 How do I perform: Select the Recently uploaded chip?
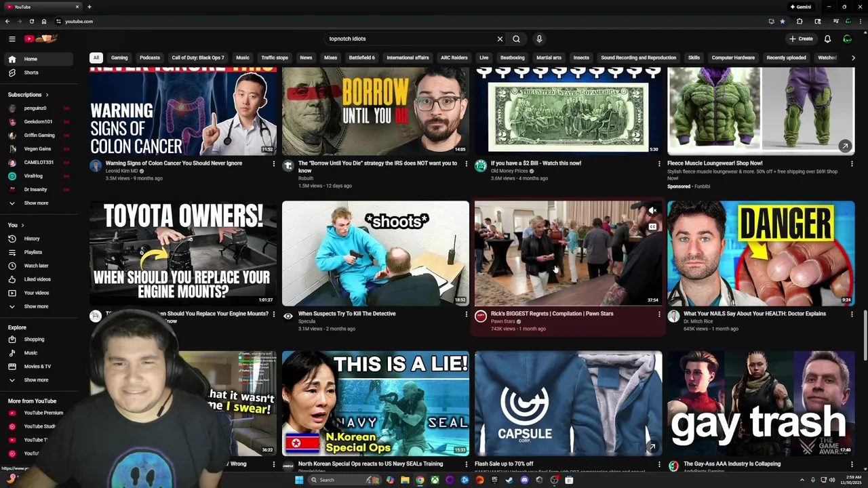pos(786,58)
